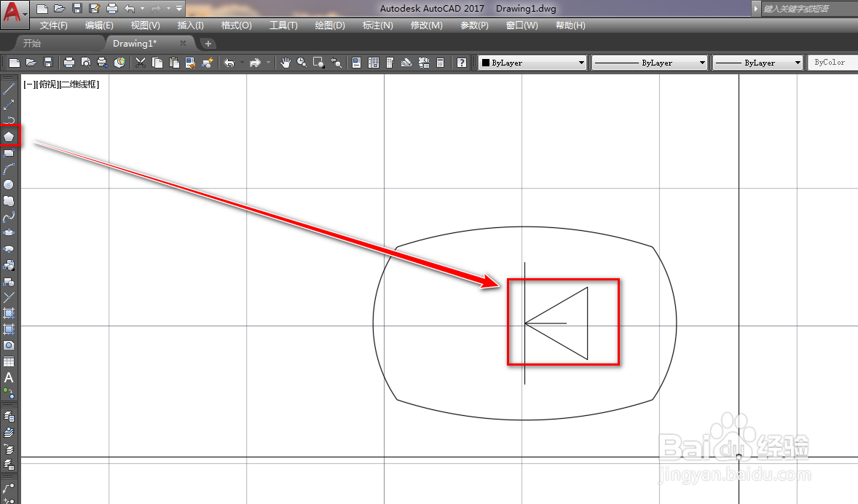The image size is (858, 504).
Task: Select the Polygon tool
Action: [x=9, y=136]
